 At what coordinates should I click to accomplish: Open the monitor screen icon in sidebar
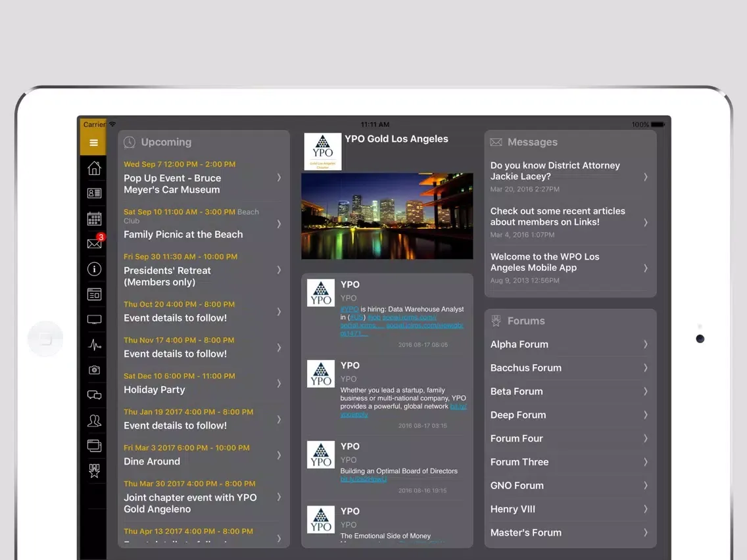tap(94, 319)
